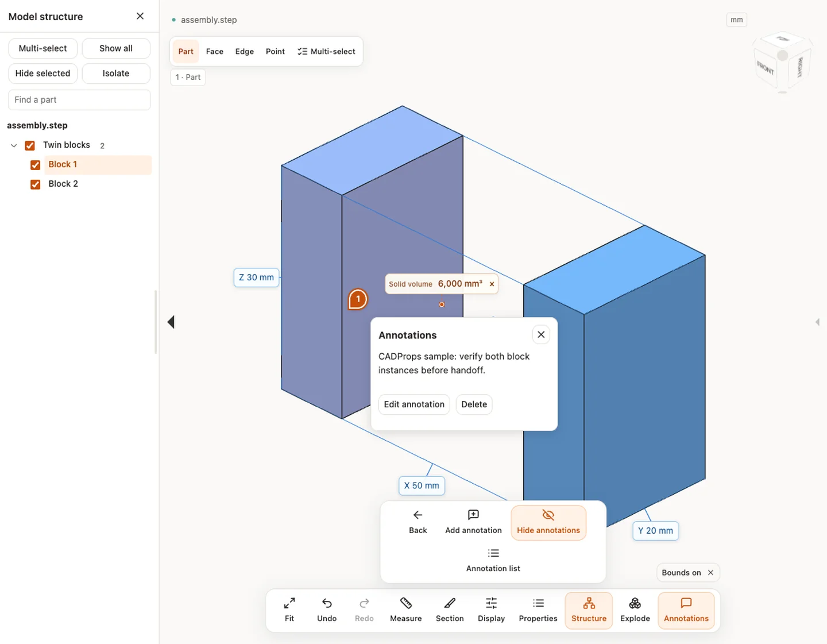The width and height of the screenshot is (827, 644).
Task: Switch selection mode to Face
Action: coord(214,51)
